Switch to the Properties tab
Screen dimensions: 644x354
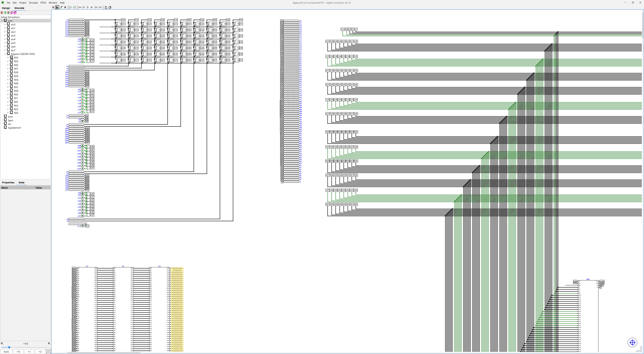[x=8, y=183]
